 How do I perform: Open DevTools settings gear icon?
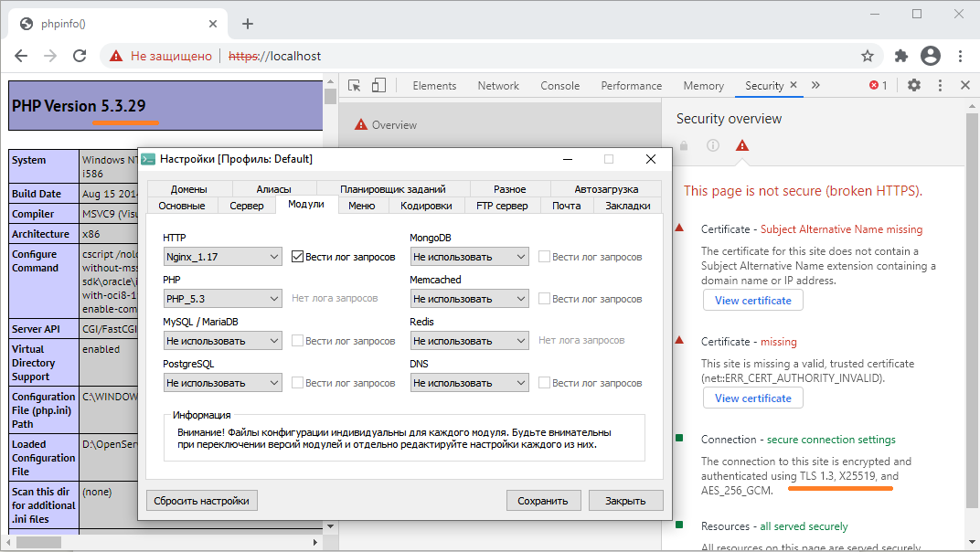(x=914, y=85)
